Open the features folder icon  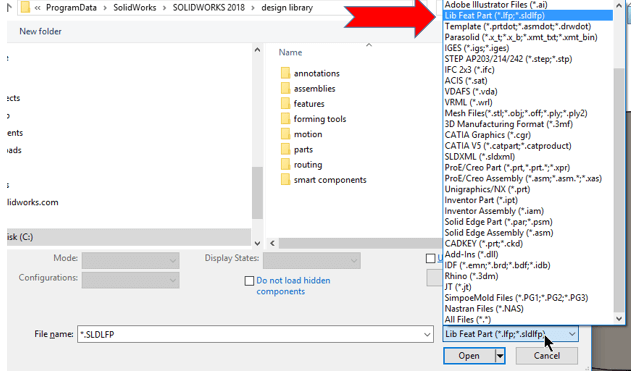tap(285, 104)
